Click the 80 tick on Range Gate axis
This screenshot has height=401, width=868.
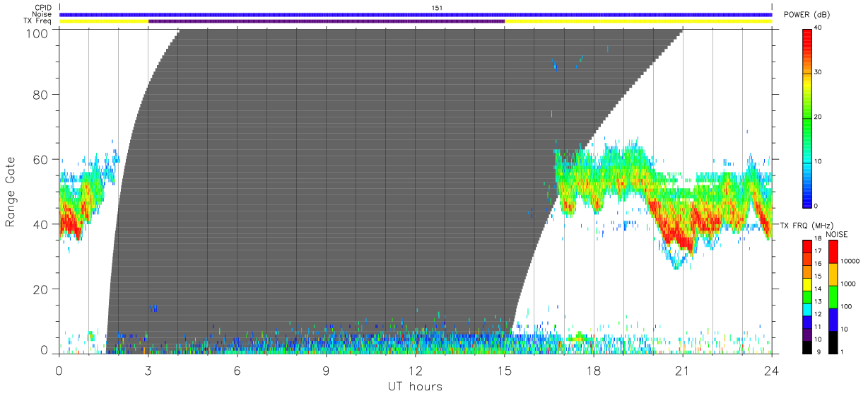pos(41,94)
